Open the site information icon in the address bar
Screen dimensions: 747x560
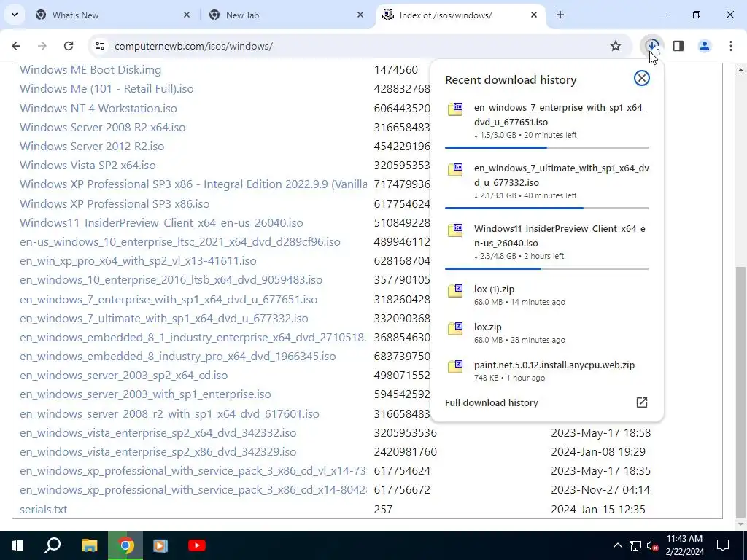point(100,46)
